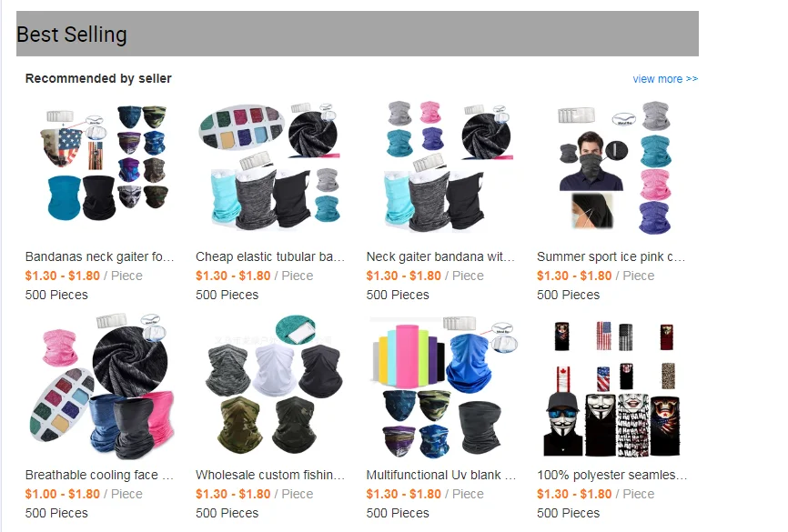The height and width of the screenshot is (532, 788).
Task: Click the Anonymous mask gaiters product image
Action: 611,385
